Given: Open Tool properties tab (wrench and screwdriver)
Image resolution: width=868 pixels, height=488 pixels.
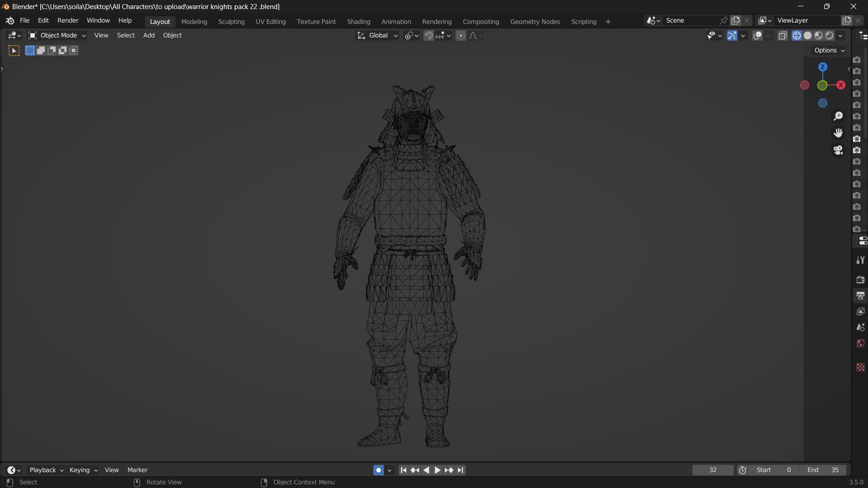Looking at the screenshot, I should 860,260.
